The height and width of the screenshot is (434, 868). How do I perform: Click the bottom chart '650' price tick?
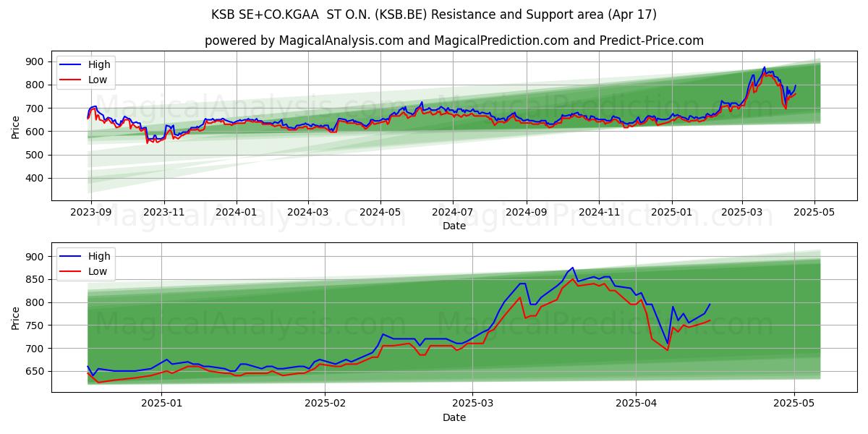pos(36,372)
